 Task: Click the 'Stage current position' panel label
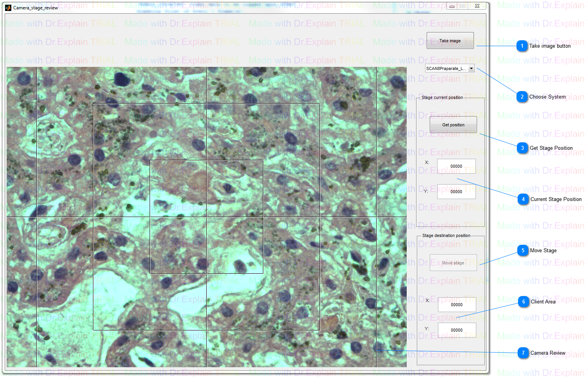click(442, 97)
